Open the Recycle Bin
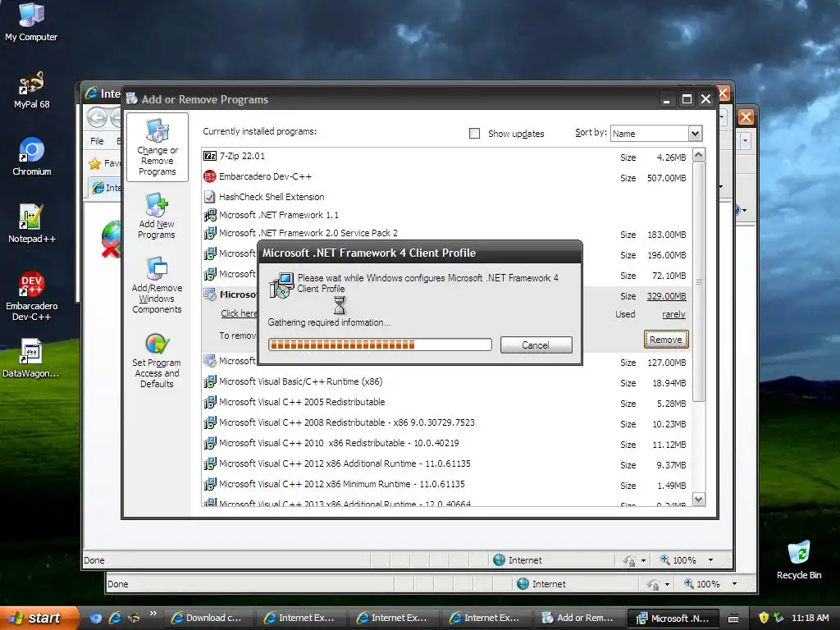Image resolution: width=840 pixels, height=630 pixels. [x=799, y=560]
